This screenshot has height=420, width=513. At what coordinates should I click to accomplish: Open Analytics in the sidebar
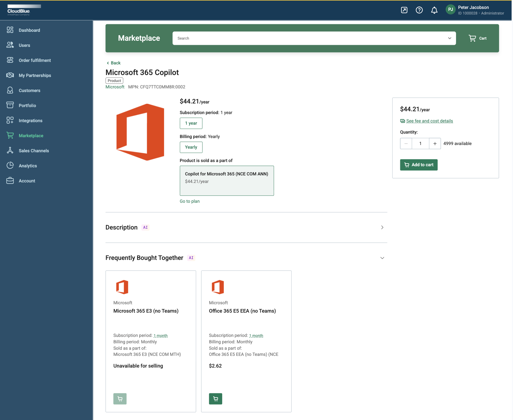coord(28,166)
